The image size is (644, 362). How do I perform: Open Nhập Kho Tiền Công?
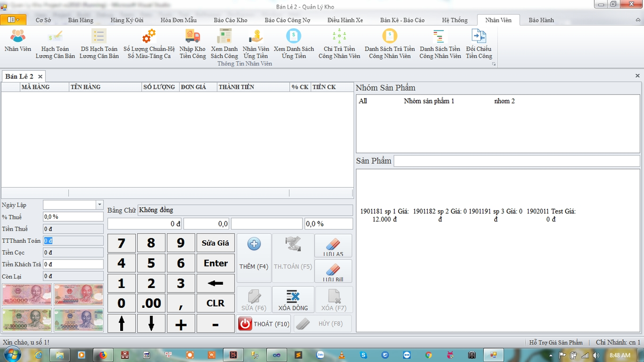pos(193,43)
